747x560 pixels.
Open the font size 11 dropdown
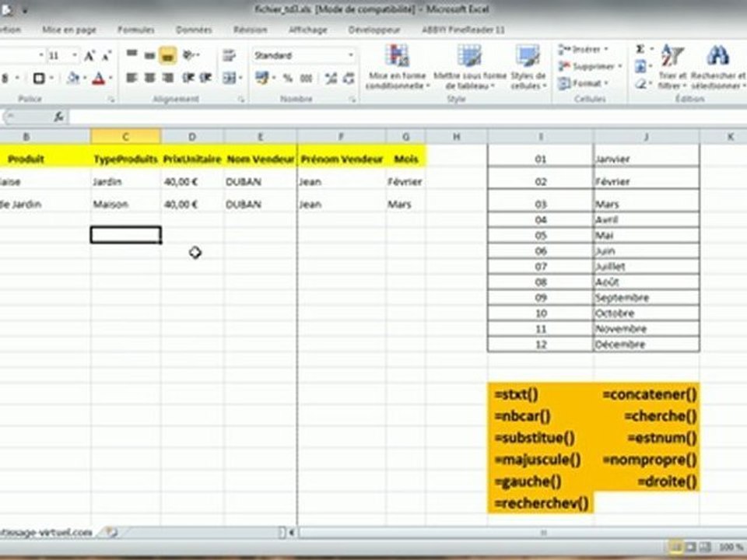pyautogui.click(x=75, y=56)
